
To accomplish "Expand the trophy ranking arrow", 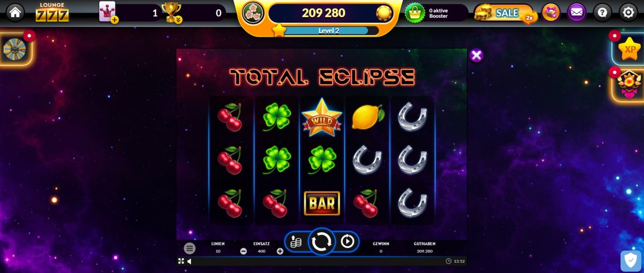I will [x=178, y=20].
